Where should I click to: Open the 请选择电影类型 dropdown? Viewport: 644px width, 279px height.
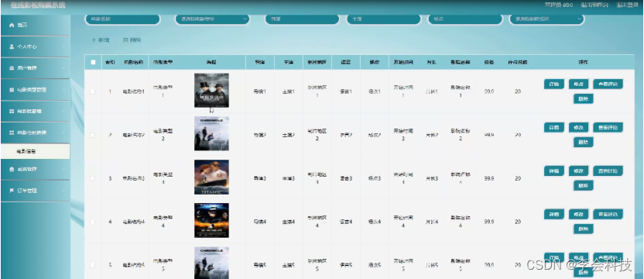click(x=212, y=19)
